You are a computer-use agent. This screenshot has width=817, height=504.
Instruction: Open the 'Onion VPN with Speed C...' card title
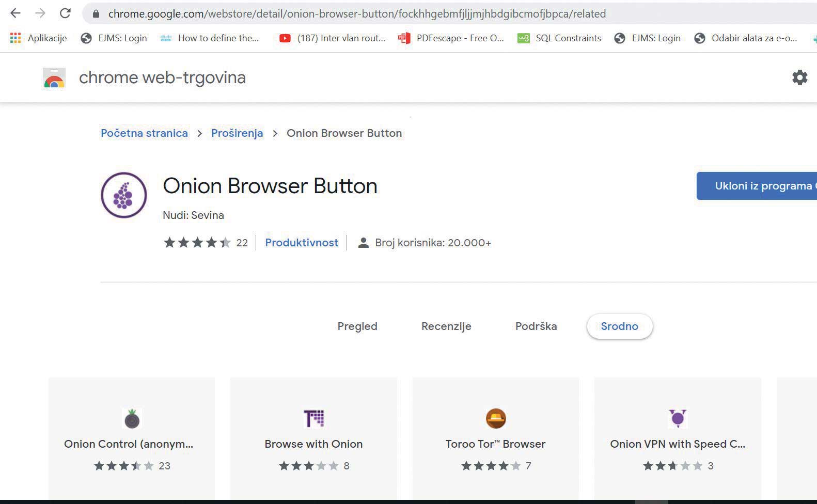(678, 444)
